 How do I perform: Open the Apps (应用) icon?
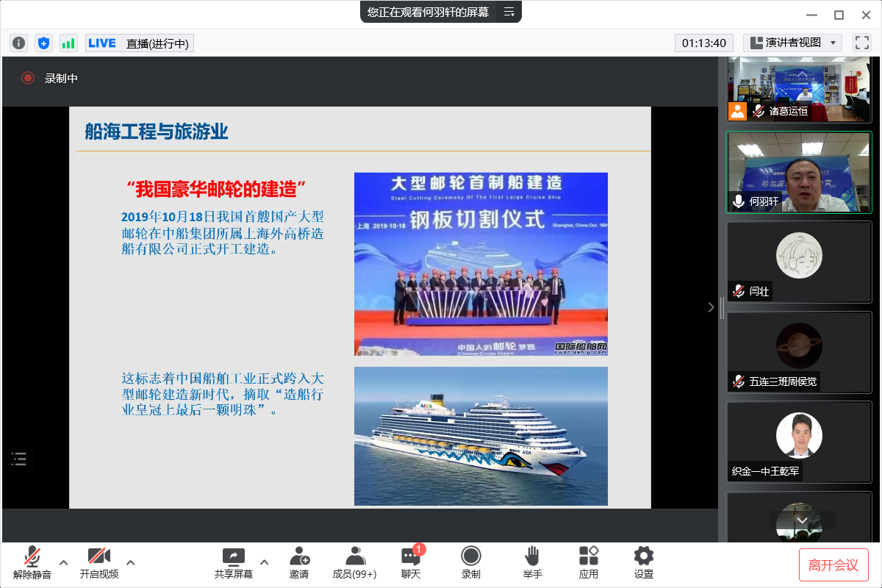[589, 562]
